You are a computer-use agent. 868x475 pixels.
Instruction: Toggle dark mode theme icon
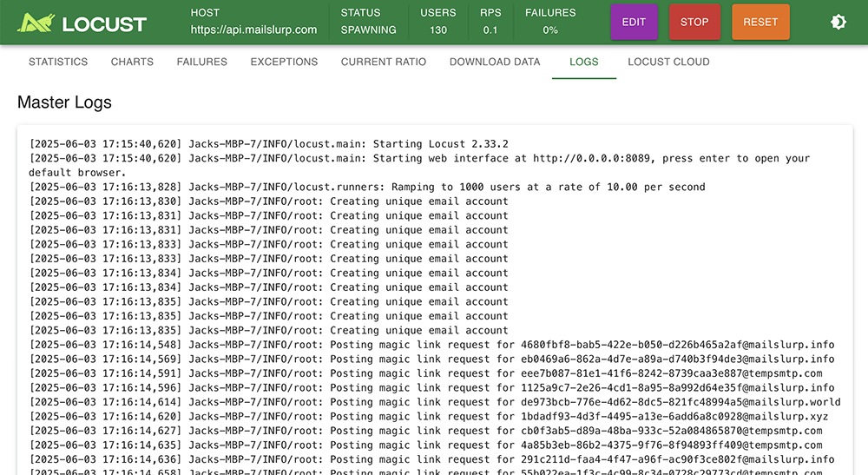tap(838, 23)
